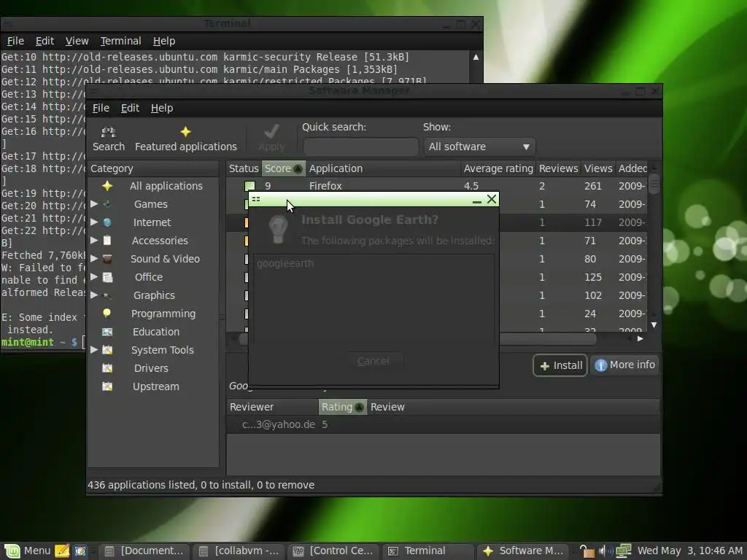Image resolution: width=747 pixels, height=560 pixels.
Task: Click the lightbulb icon in install dialog
Action: point(278,229)
